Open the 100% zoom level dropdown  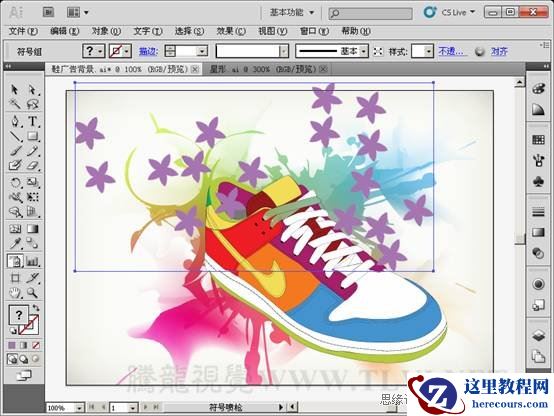tap(79, 408)
